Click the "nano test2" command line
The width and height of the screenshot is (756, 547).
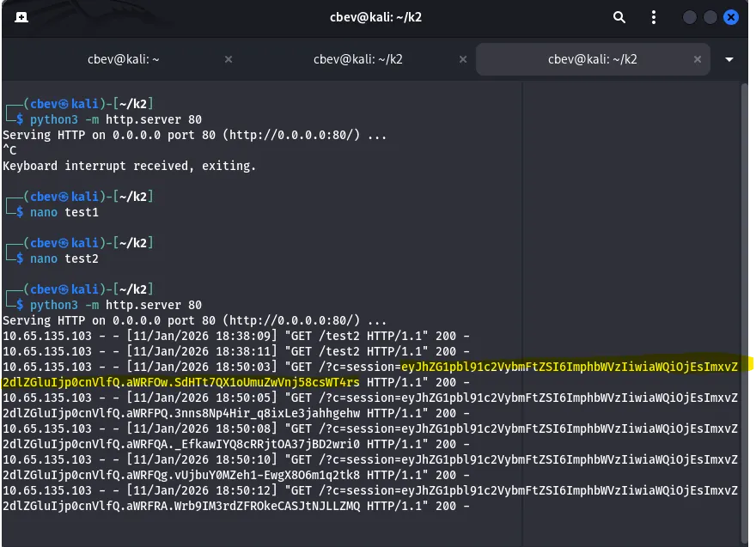tap(64, 258)
